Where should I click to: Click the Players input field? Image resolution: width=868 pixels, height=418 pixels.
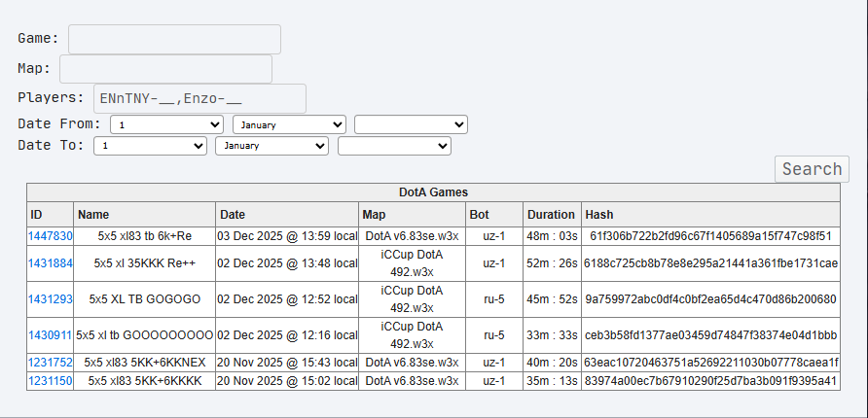199,99
